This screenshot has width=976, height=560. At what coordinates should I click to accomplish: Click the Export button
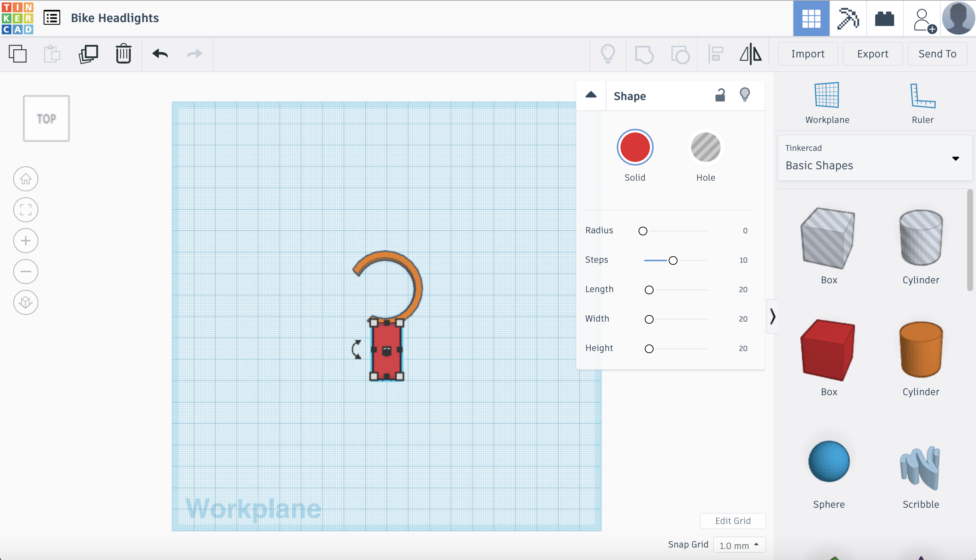pyautogui.click(x=872, y=53)
